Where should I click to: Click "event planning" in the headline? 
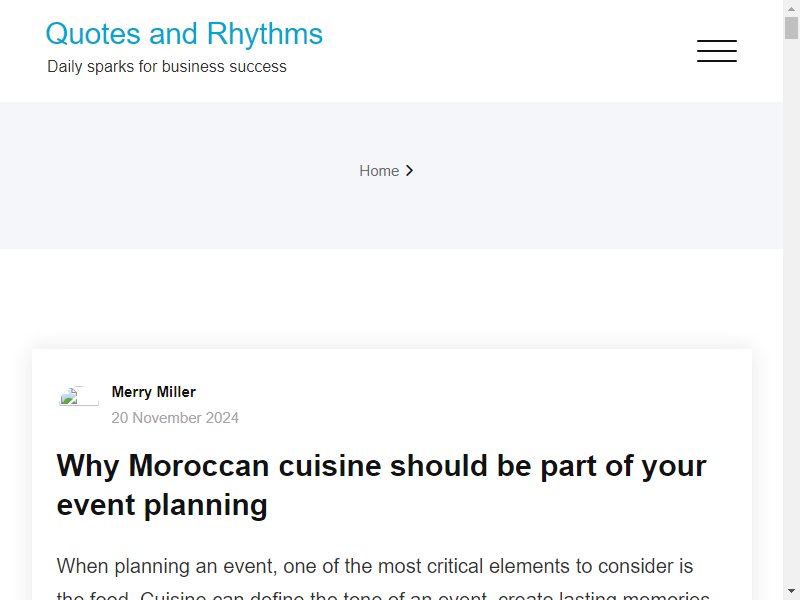point(162,505)
